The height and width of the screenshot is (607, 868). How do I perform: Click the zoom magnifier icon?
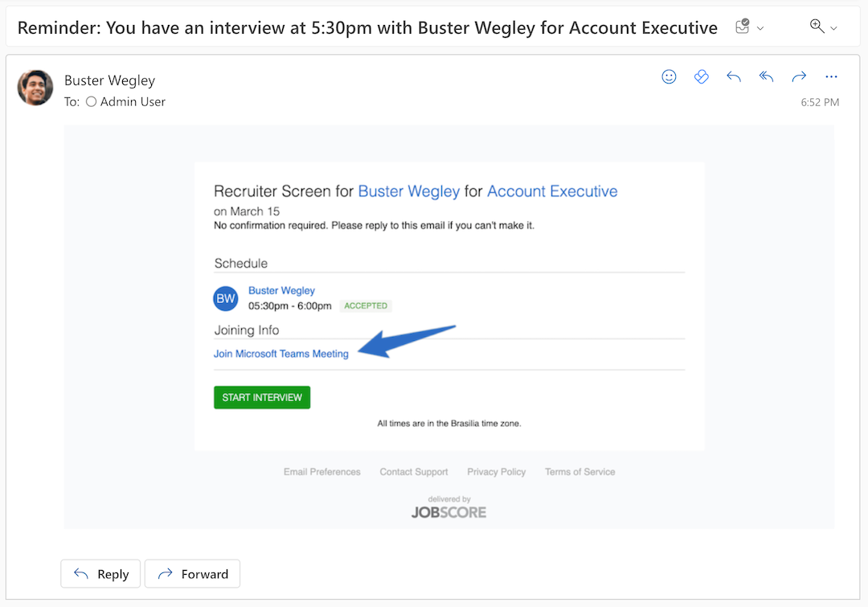[x=817, y=26]
